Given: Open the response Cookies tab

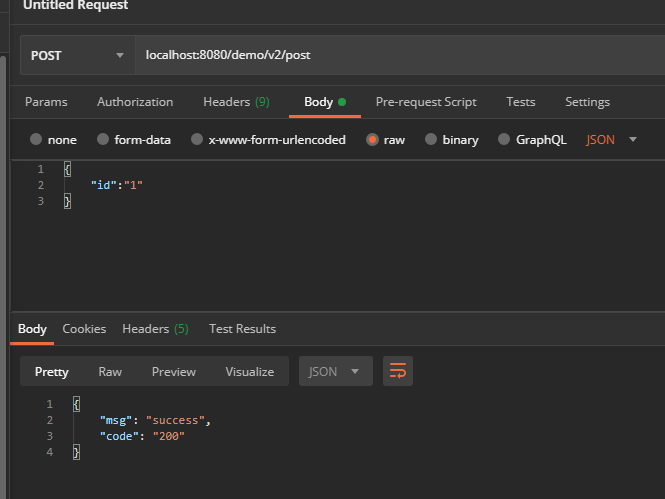Looking at the screenshot, I should (x=84, y=329).
